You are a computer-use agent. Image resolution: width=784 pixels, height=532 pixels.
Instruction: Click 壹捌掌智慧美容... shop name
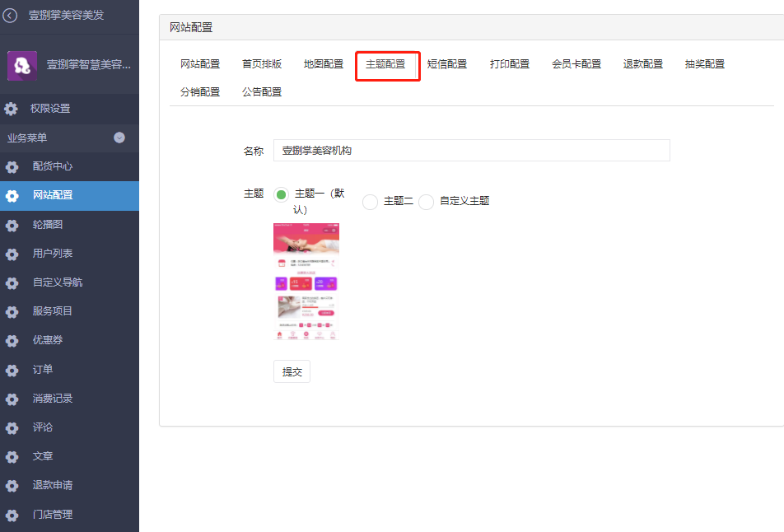pos(88,65)
